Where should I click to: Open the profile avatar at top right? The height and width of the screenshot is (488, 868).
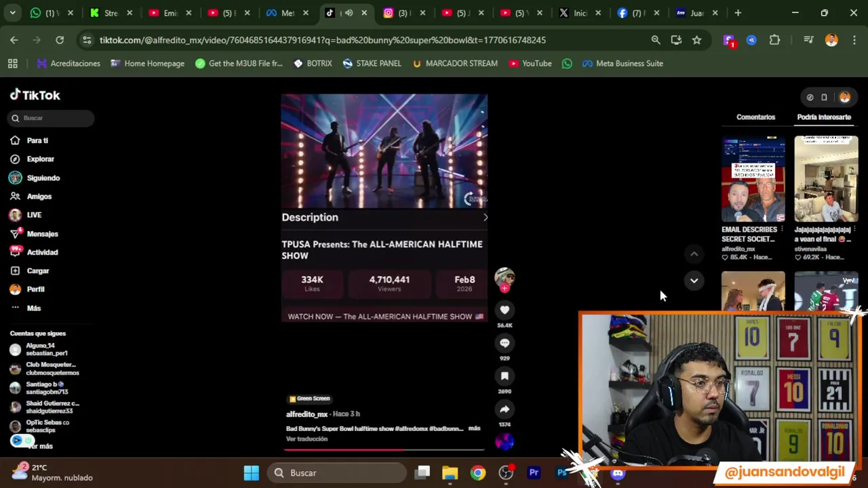coord(844,97)
